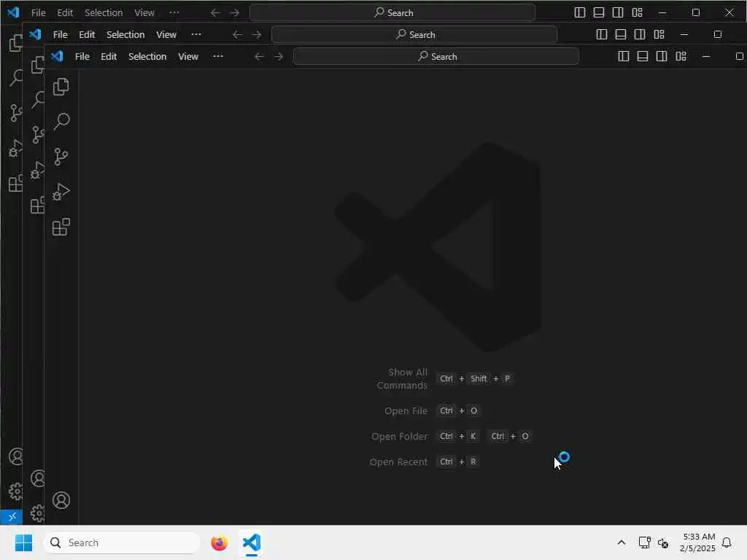Customize layout in middle VS Code window
The image size is (747, 560).
coord(659,34)
